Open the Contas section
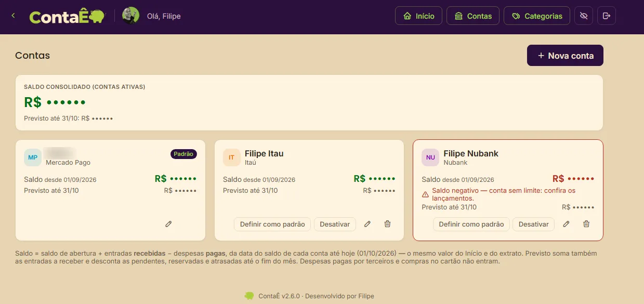Screen dimensions: 644x304 473,16
